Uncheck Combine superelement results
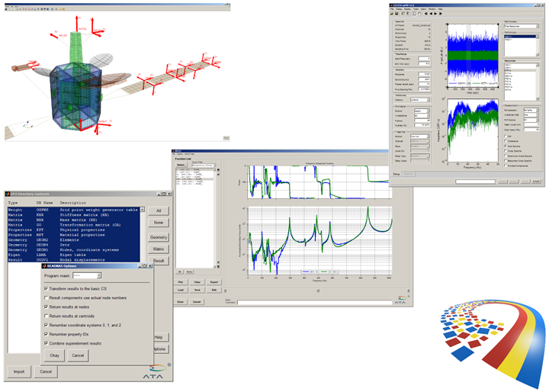Screen dimensions: 549x392 [46, 343]
